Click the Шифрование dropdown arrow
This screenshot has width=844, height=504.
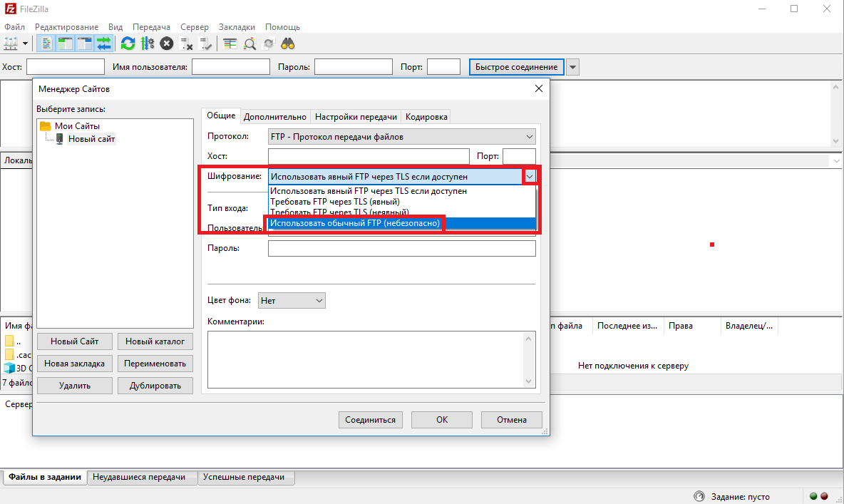[x=530, y=177]
